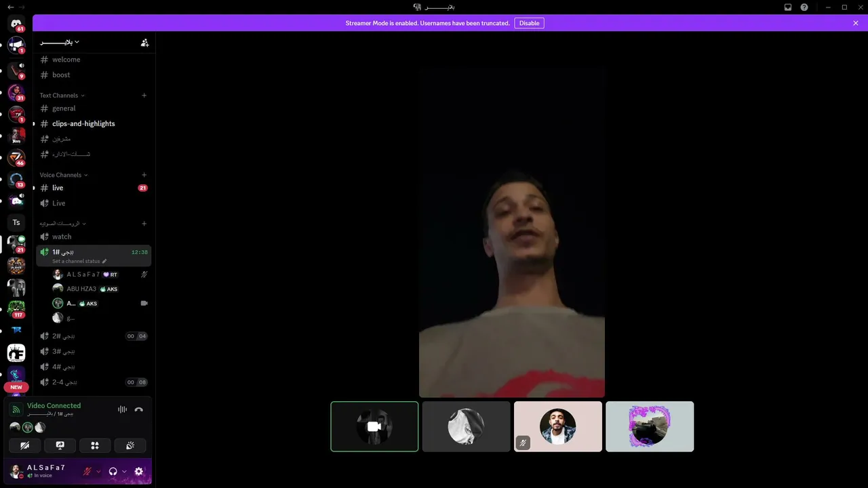
Task: Open the server icon with 46 badge
Action: coord(16,157)
